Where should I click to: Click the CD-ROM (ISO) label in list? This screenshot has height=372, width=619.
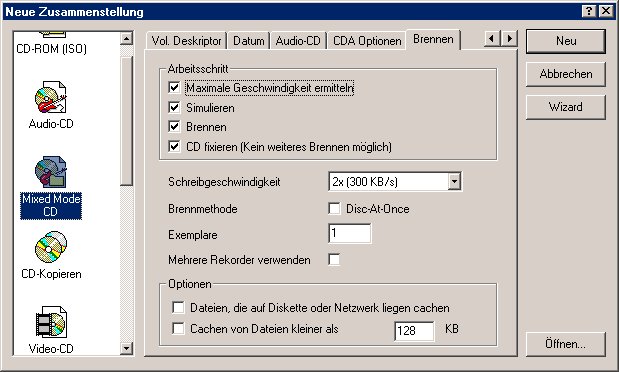tap(51, 49)
